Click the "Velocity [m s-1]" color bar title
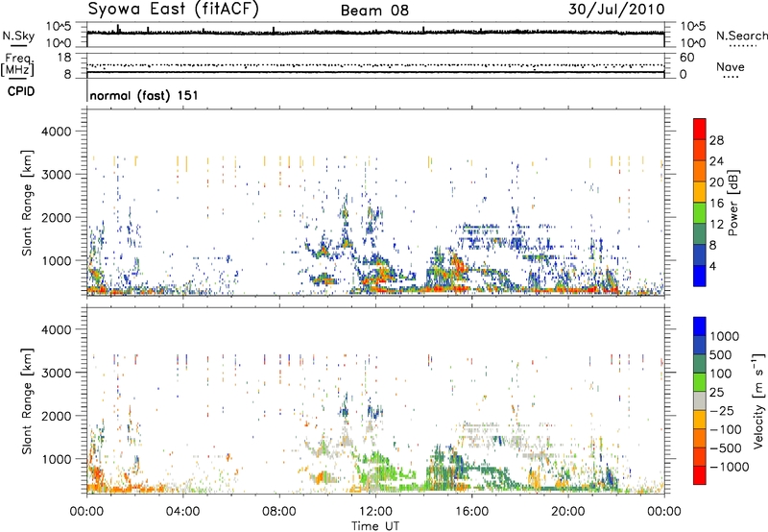 (x=758, y=400)
